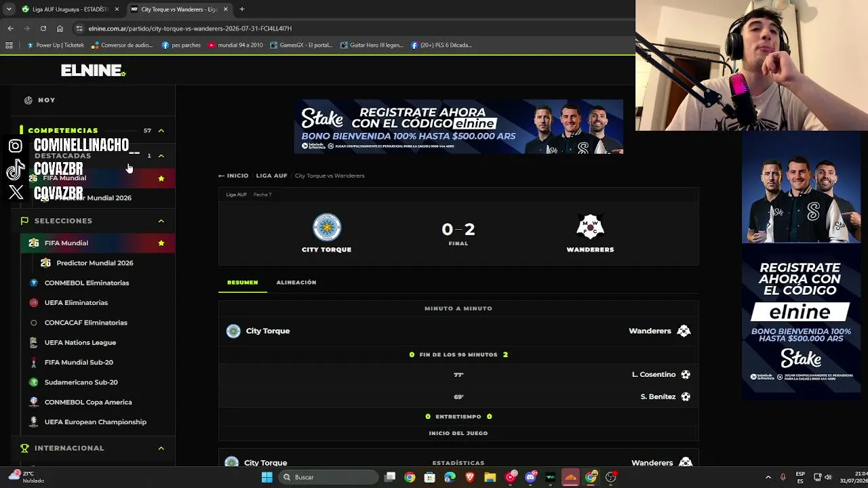This screenshot has height=488, width=868.
Task: Open FIFA Mundial under Selecciones
Action: [66, 243]
